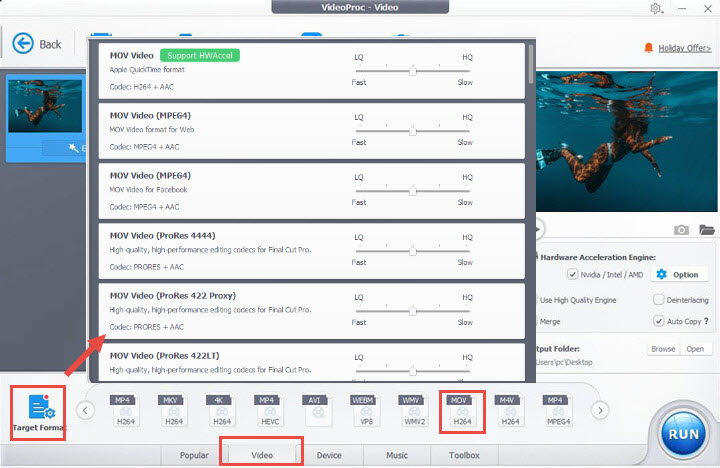Click the edit wand icon under thumbnail
720x468 pixels.
pyautogui.click(x=73, y=147)
